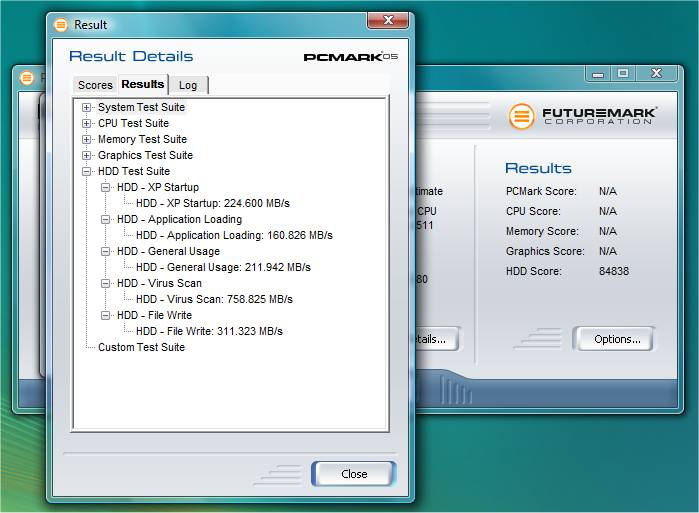Close the Result dialog with the X
This screenshot has height=513, width=699.
coord(388,20)
